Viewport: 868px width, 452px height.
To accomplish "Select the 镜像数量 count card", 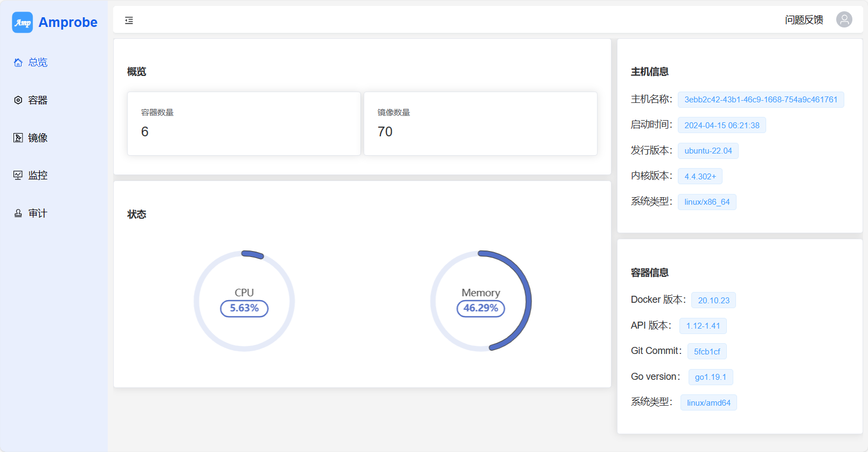I will [480, 123].
